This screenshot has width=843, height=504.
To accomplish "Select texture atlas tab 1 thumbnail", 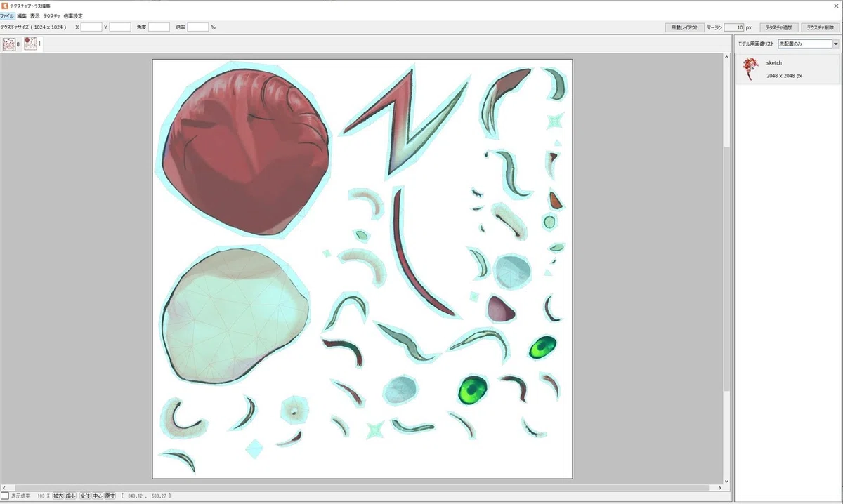I will tap(30, 44).
